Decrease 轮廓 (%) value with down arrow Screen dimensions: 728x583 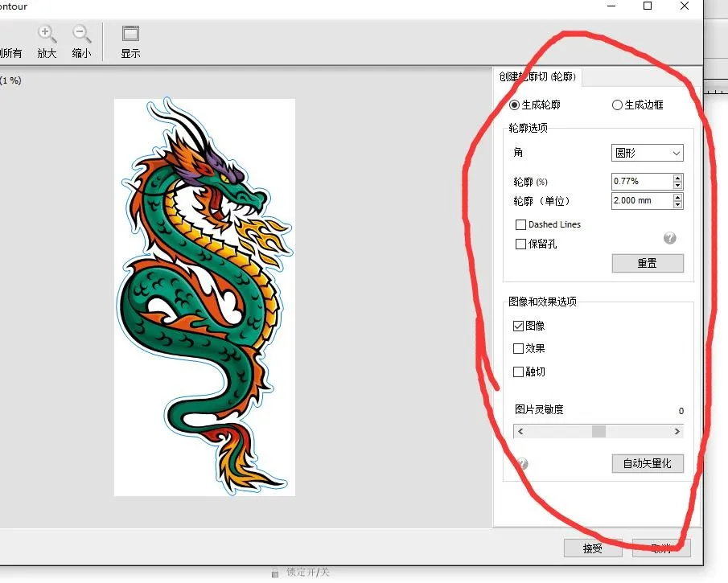click(678, 185)
